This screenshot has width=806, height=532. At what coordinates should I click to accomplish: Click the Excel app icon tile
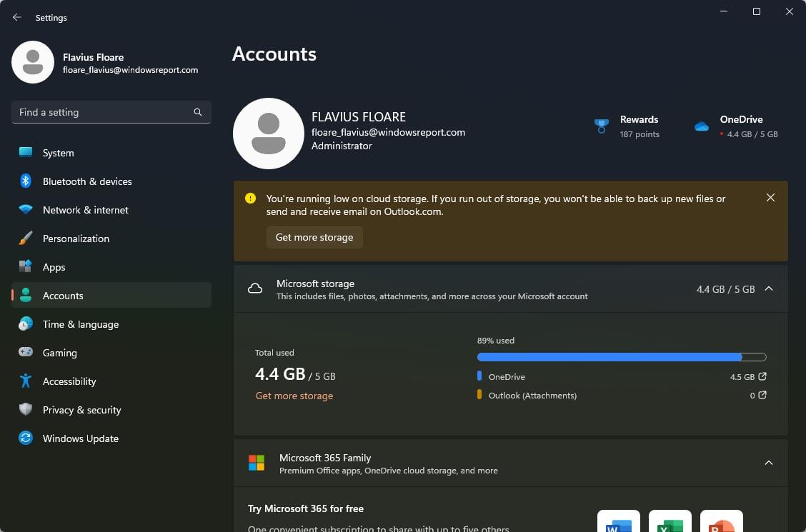point(670,521)
